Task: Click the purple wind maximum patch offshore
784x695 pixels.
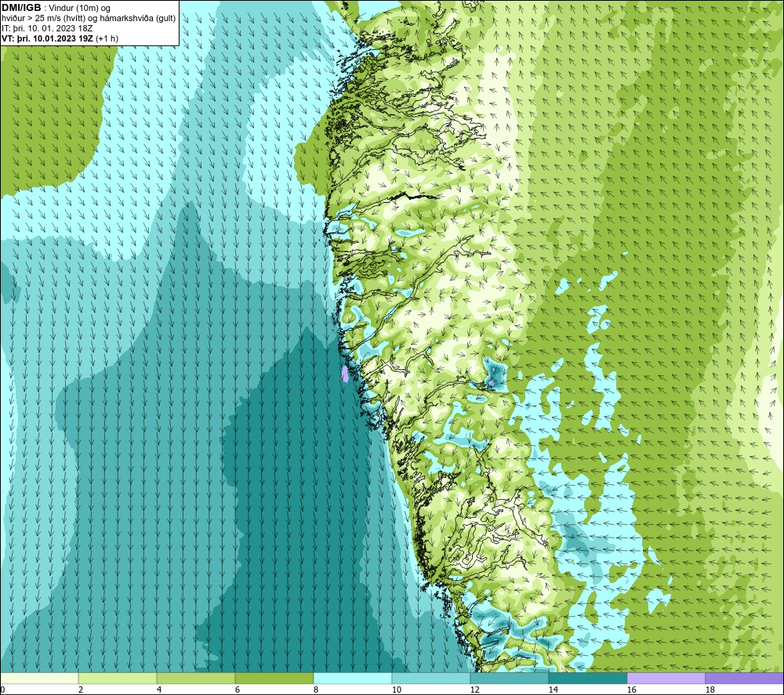Action: coord(344,374)
